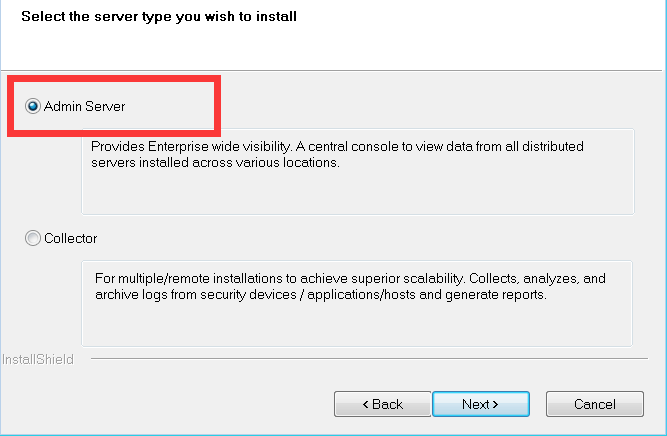Click the separator line beside InstallShield
This screenshot has height=436, width=667.
(x=369, y=359)
